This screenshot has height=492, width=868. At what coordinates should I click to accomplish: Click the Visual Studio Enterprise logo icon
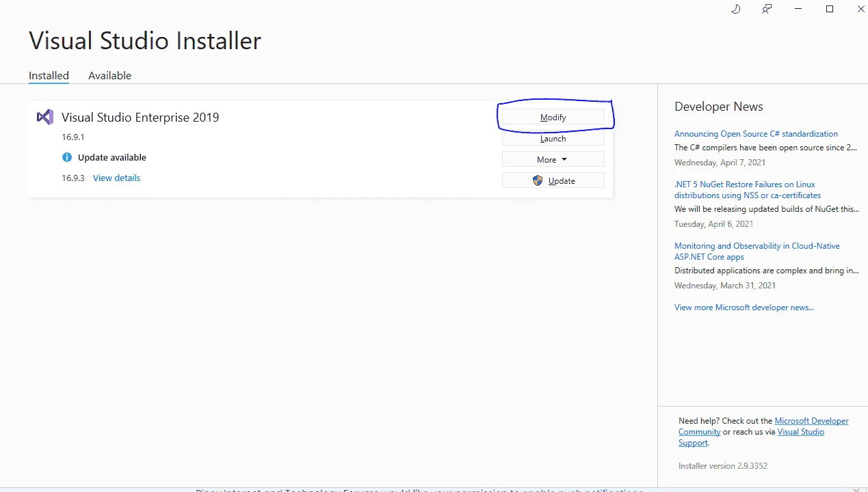click(45, 117)
